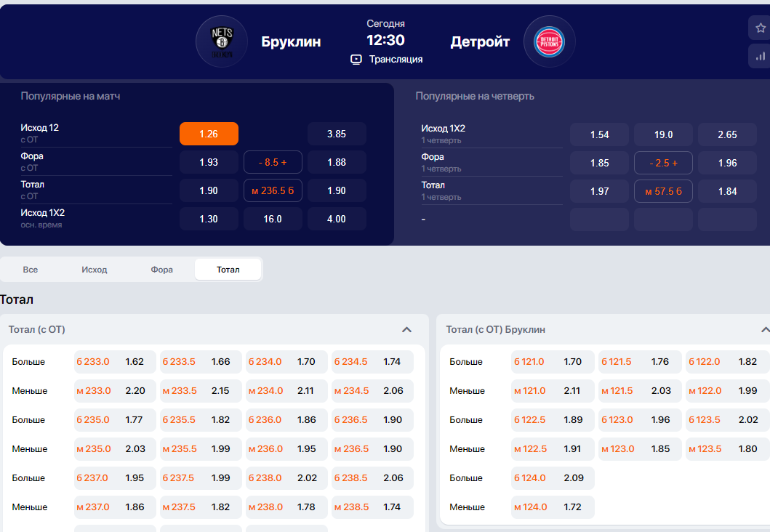Switch to the 'Исход' tab

point(95,270)
